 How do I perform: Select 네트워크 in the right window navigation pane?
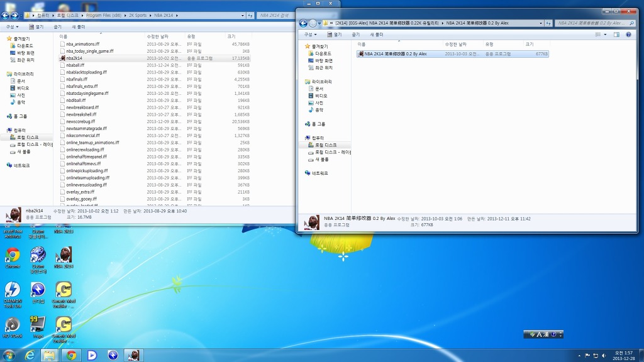click(x=319, y=173)
